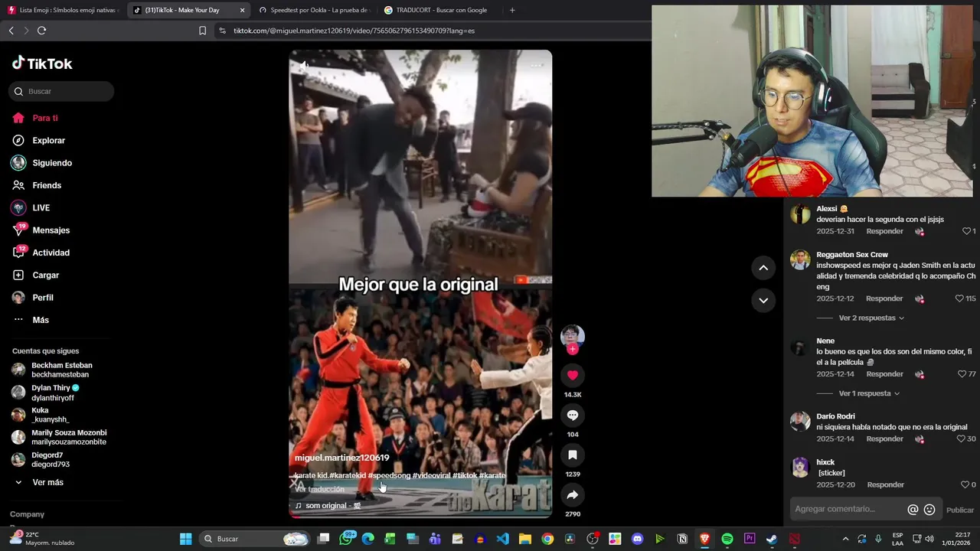This screenshot has height=551, width=980.
Task: Open 'som original' sound link
Action: coord(328,506)
